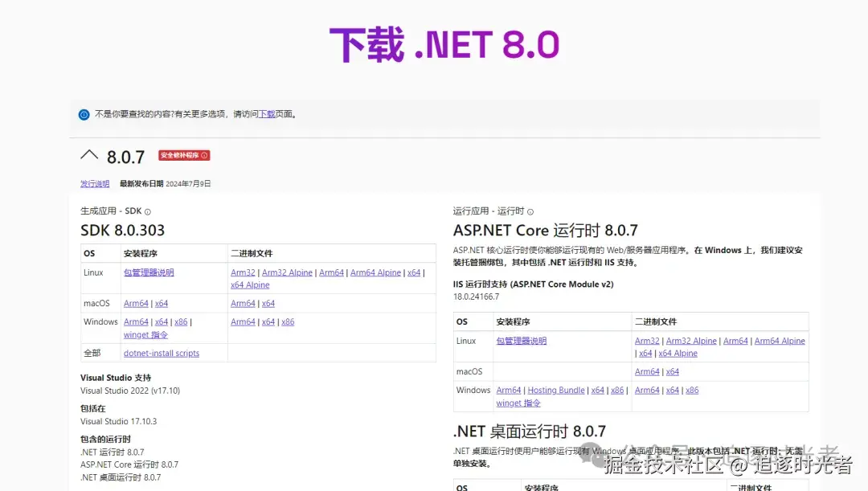The width and height of the screenshot is (868, 491).
Task: Download SDK Windows x64 binary
Action: click(268, 321)
